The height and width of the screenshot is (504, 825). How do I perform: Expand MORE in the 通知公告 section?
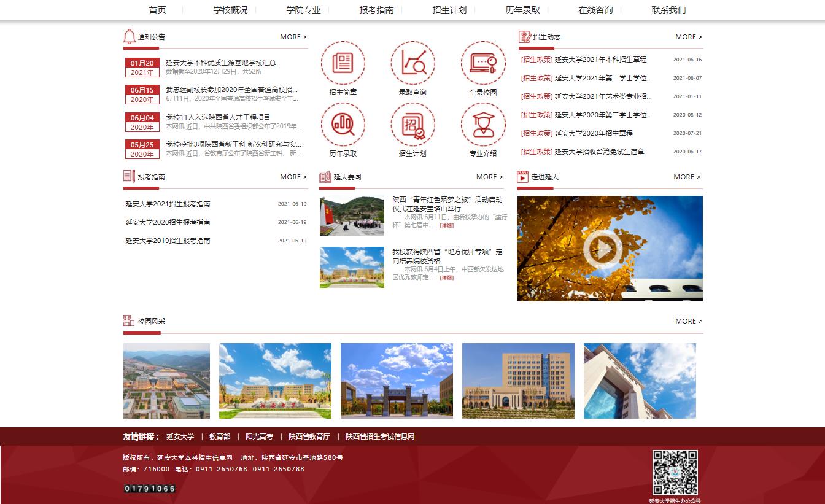[293, 37]
